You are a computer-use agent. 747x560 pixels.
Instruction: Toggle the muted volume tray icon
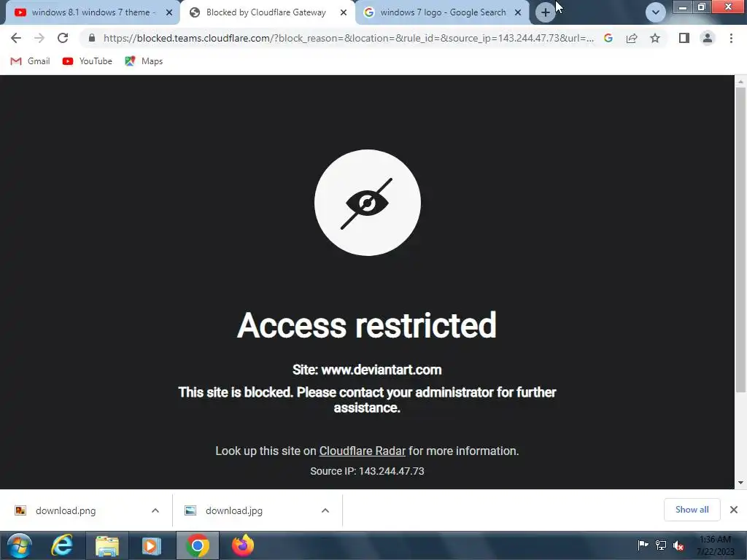click(678, 545)
